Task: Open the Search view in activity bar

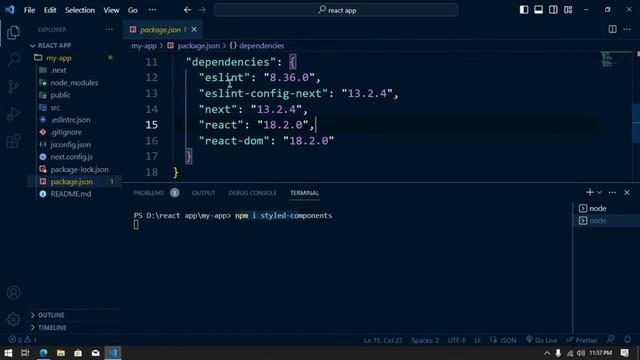Action: tap(13, 60)
